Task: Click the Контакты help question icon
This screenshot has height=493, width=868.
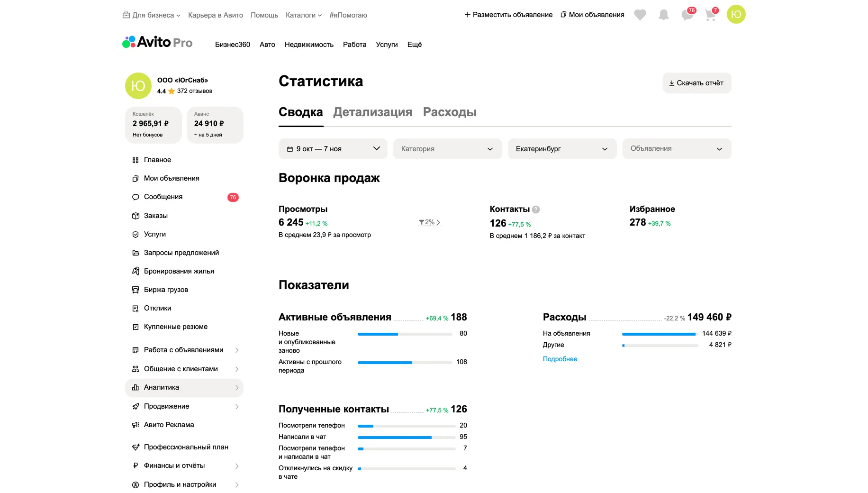Action: [x=536, y=210]
